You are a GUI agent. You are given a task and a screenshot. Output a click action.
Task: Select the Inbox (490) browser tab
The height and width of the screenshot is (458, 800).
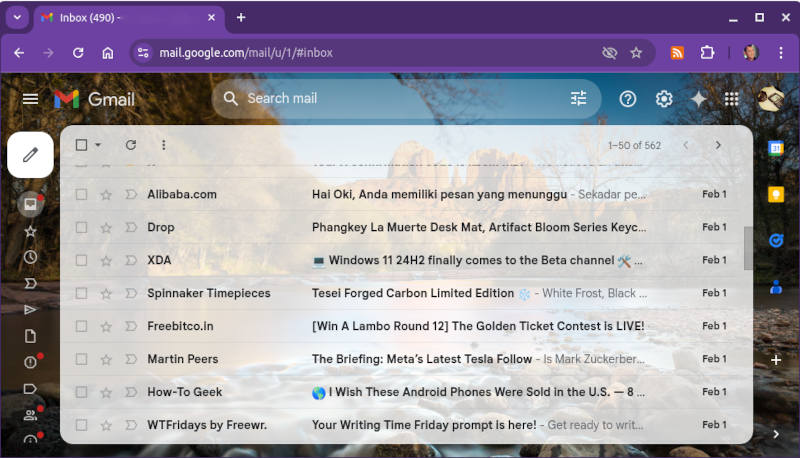point(130,18)
